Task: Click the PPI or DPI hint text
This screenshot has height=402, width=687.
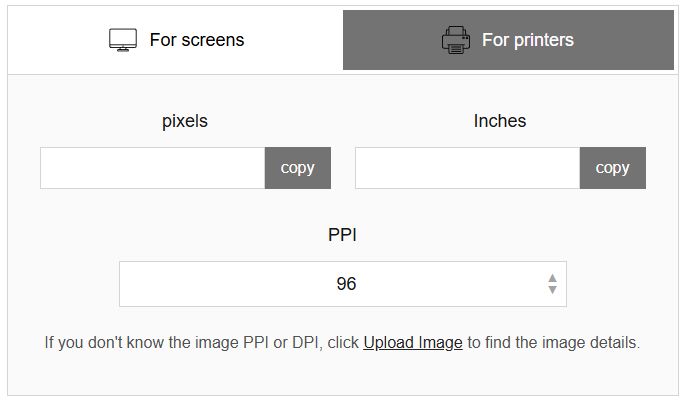Action: [x=342, y=342]
